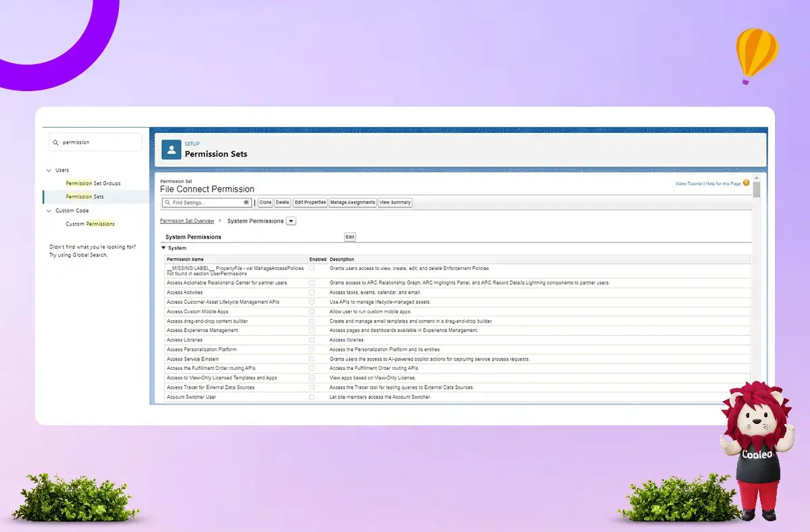Click the sidebar quick find search field
810x532 pixels.
[95, 142]
